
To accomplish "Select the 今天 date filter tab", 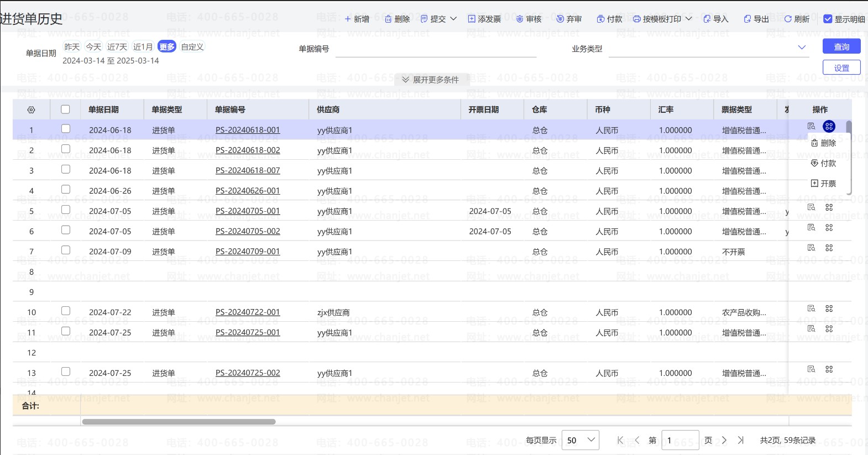I will tap(93, 47).
